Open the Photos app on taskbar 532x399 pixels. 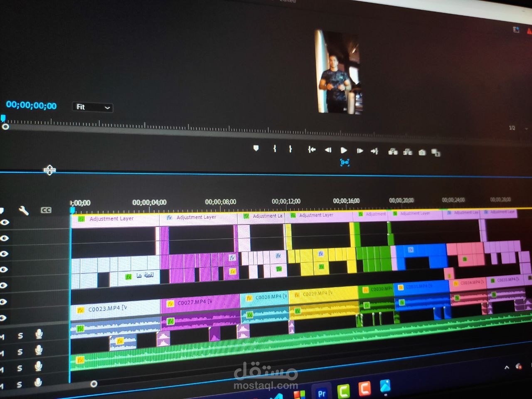tap(385, 386)
